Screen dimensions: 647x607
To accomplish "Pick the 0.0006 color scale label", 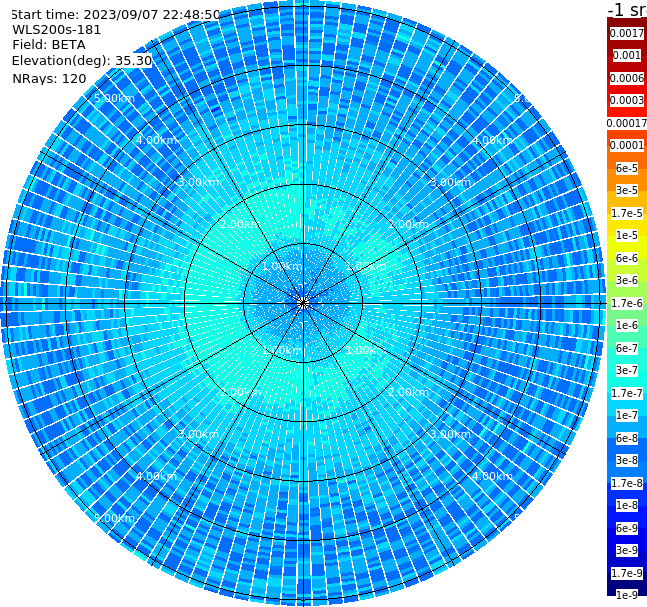I will pos(627,78).
